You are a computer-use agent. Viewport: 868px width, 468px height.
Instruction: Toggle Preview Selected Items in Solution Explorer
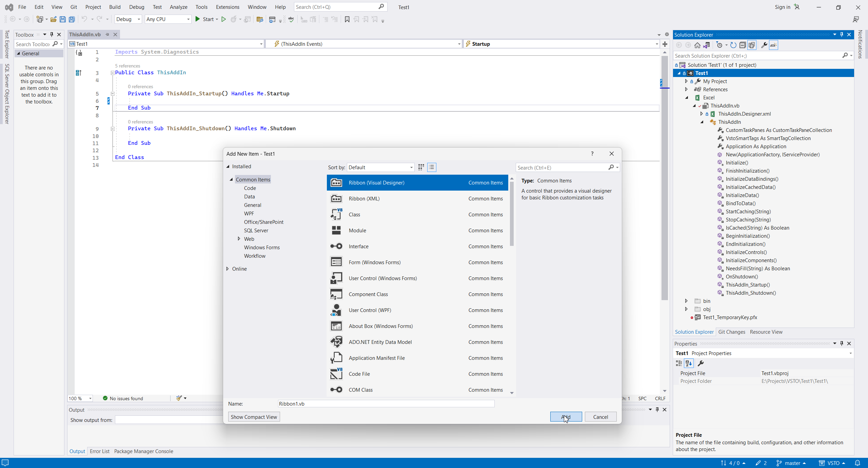[x=773, y=45]
